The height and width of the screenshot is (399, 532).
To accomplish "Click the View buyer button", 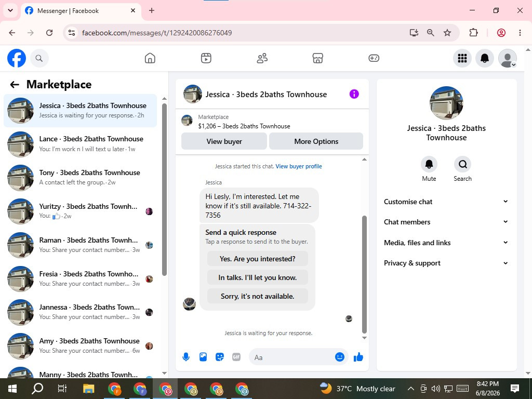I will coord(224,141).
